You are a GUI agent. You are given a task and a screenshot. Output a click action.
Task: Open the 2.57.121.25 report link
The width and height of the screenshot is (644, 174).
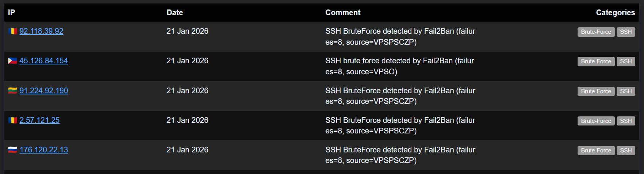tap(39, 120)
